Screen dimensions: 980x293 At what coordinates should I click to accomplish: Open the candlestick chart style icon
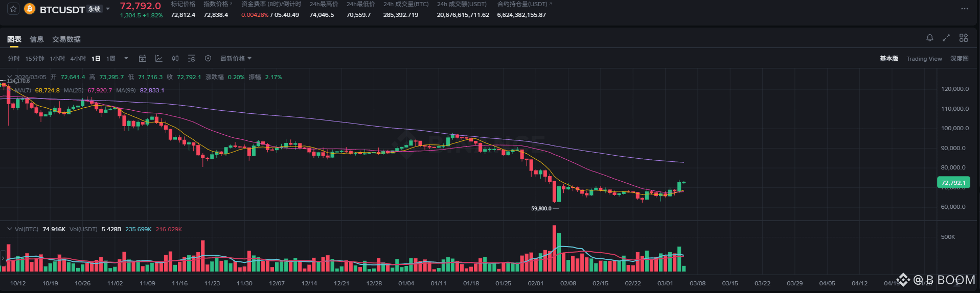175,59
